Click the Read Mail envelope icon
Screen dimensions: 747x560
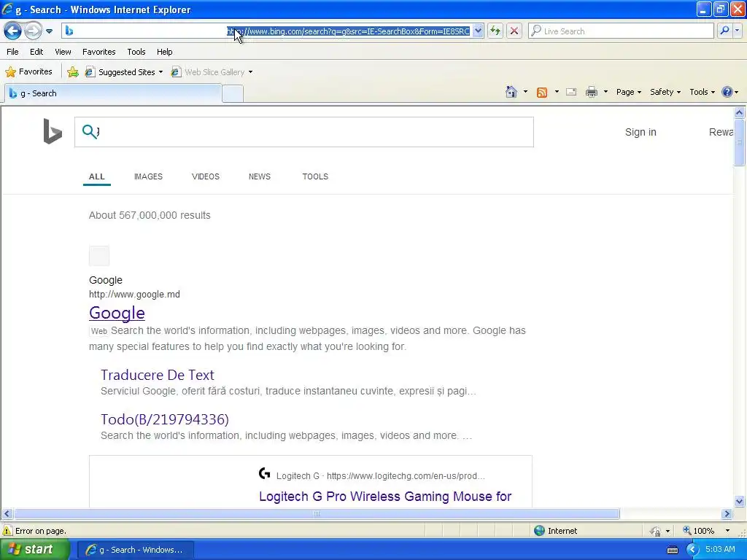point(571,92)
